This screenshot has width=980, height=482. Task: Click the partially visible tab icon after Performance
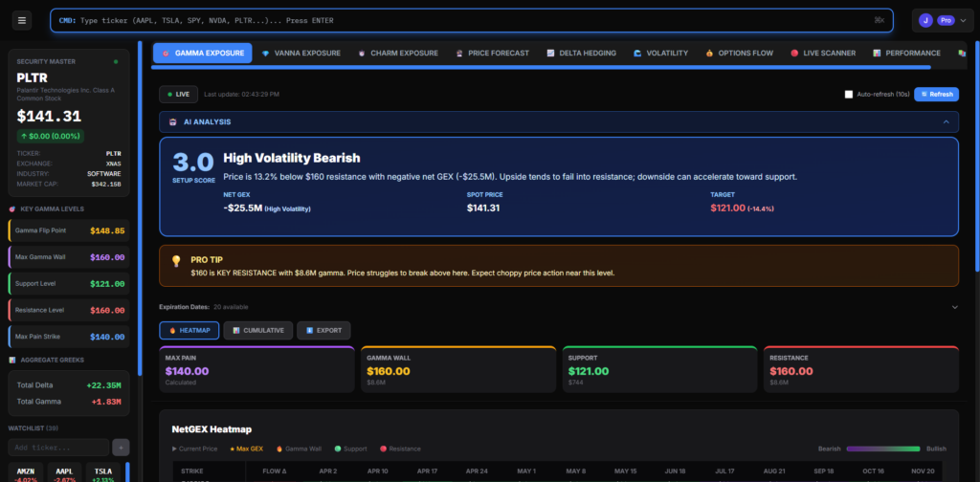tap(962, 53)
